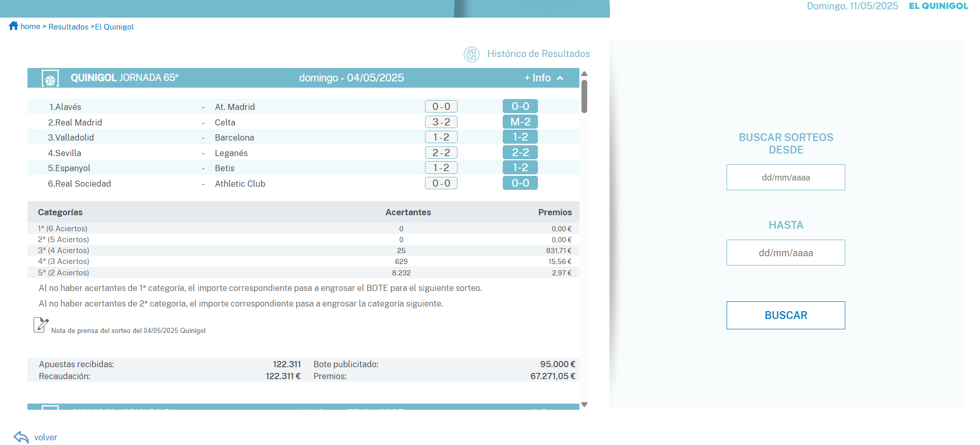Click the home house icon in breadcrumb
980x445 pixels.
(x=13, y=26)
